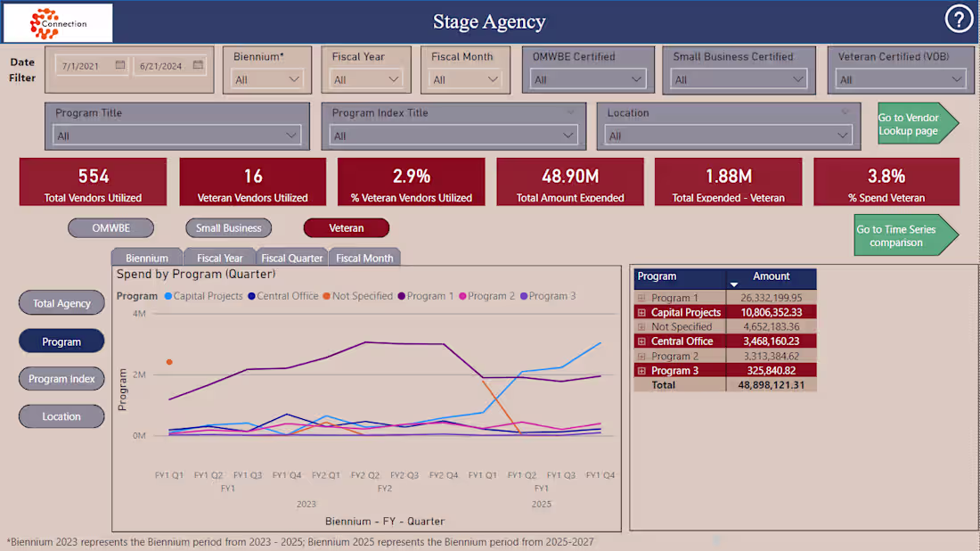Open the help question mark icon
Image resolution: width=980 pixels, height=551 pixels.
[x=959, y=18]
